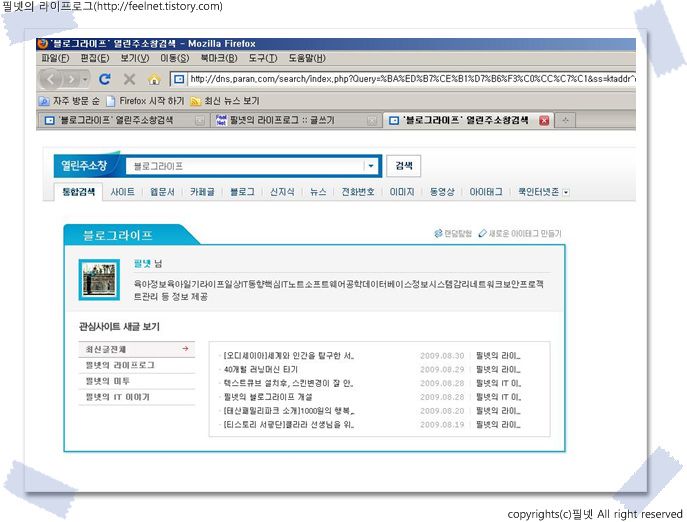Click the 2009.08.19 date entry
Screen dimensions: 687x522
[442, 425]
